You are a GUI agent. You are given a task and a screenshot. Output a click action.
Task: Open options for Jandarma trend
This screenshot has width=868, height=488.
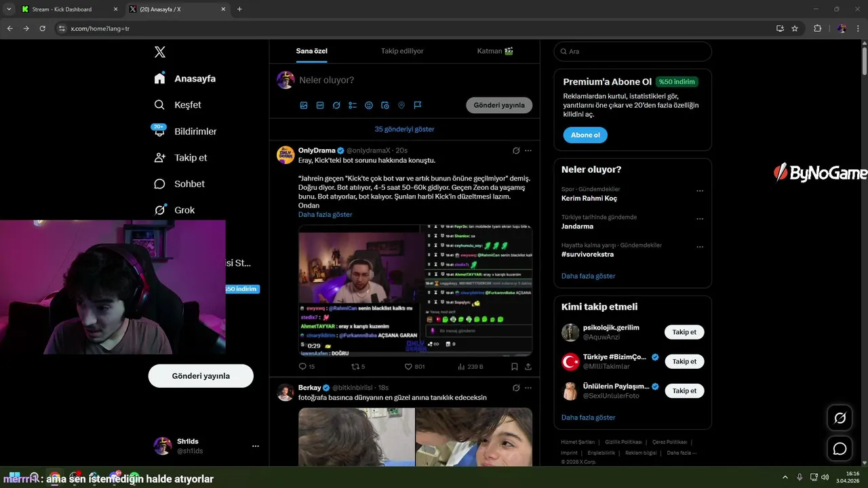pos(700,219)
